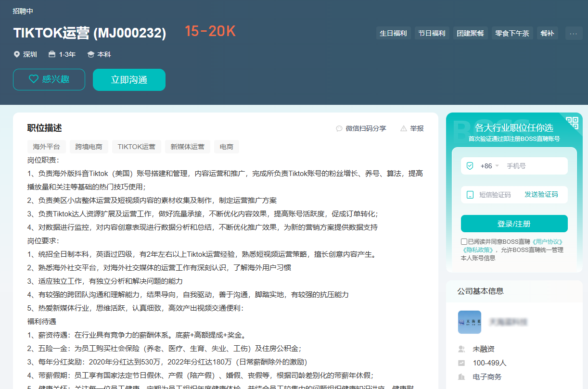Click the 15-20K salary text

pyautogui.click(x=210, y=32)
